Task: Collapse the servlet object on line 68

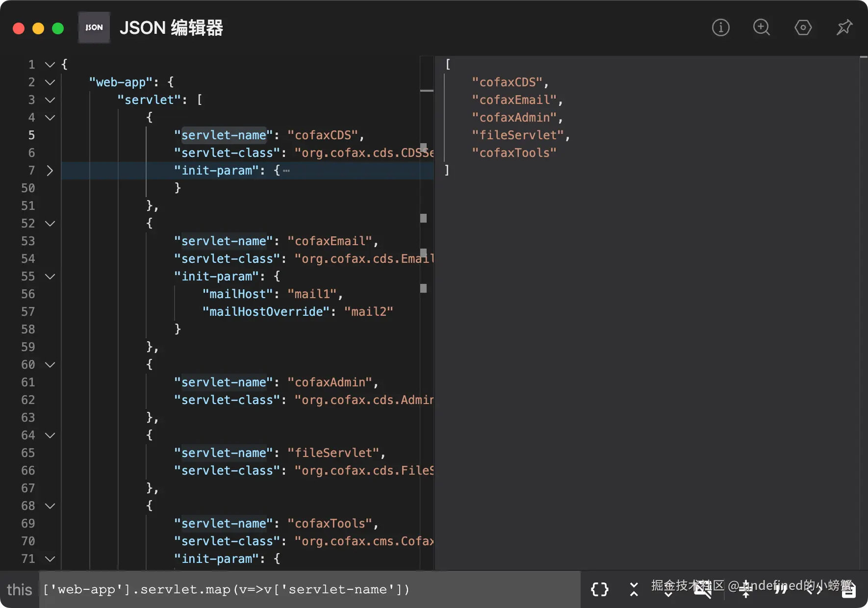Action: 50,506
